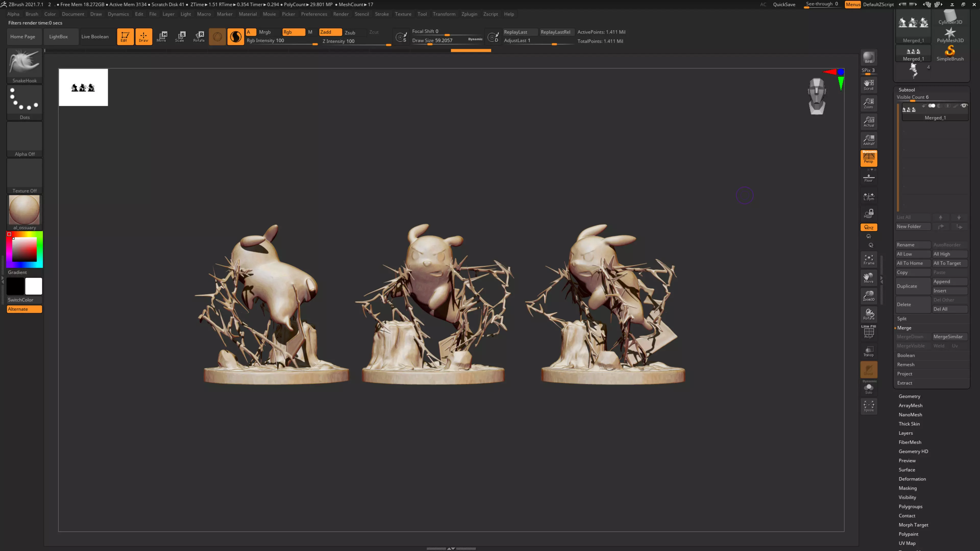Screen dimensions: 980x551
Task: Open the Transform menu
Action: coord(444,14)
